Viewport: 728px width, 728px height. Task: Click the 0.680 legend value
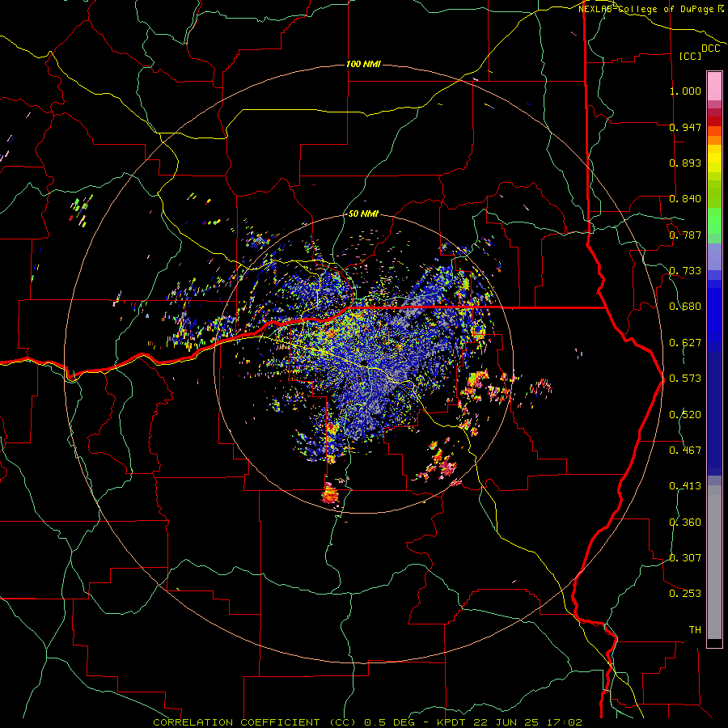pos(685,307)
